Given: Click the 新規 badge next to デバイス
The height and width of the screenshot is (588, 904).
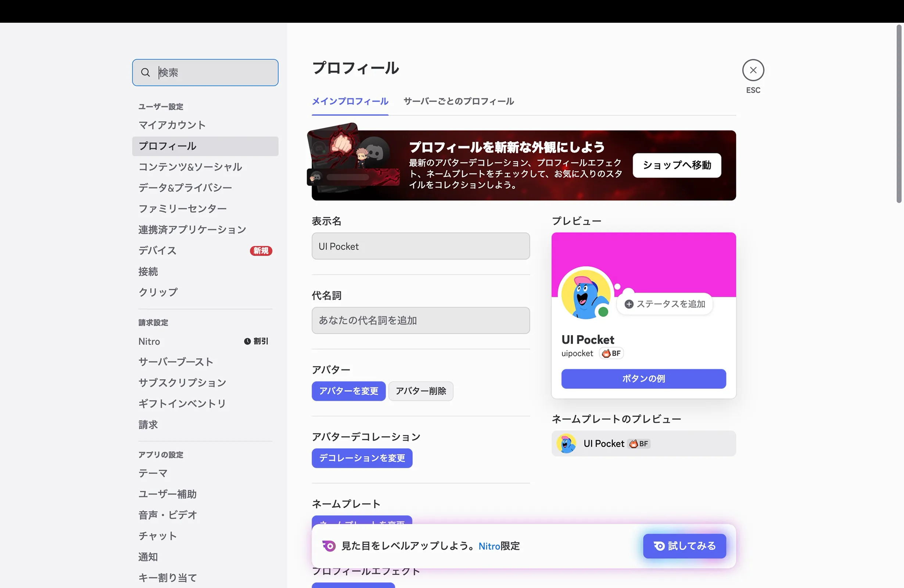Looking at the screenshot, I should click(x=261, y=251).
